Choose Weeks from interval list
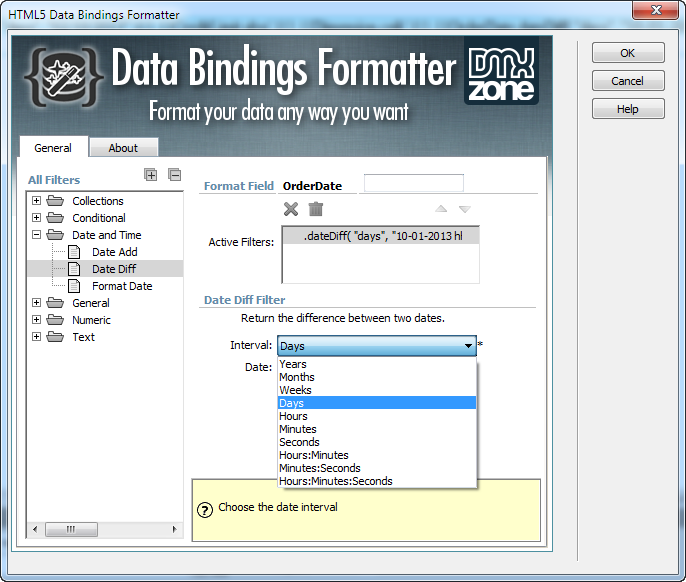The height and width of the screenshot is (582, 686). [x=377, y=390]
